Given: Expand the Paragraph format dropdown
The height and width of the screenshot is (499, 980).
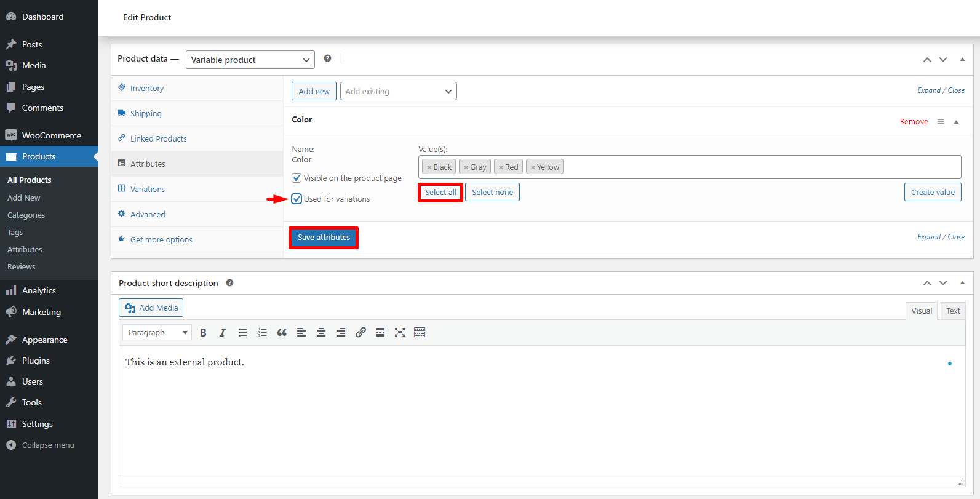Looking at the screenshot, I should 157,333.
